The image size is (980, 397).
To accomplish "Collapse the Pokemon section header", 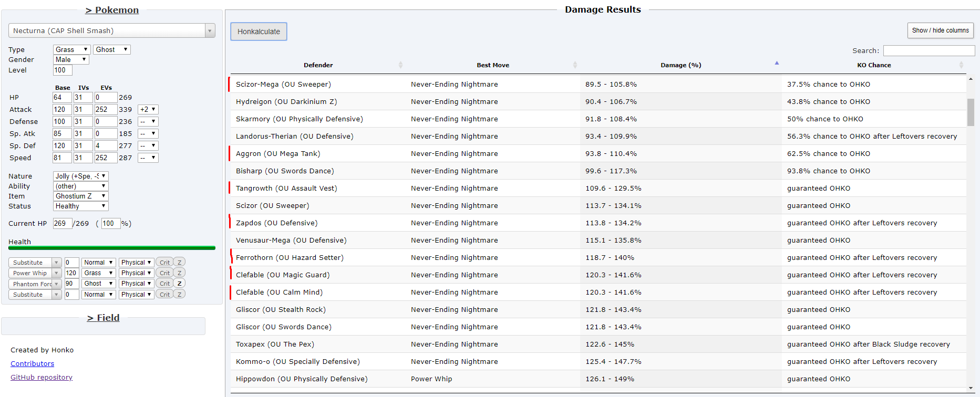I will [112, 10].
